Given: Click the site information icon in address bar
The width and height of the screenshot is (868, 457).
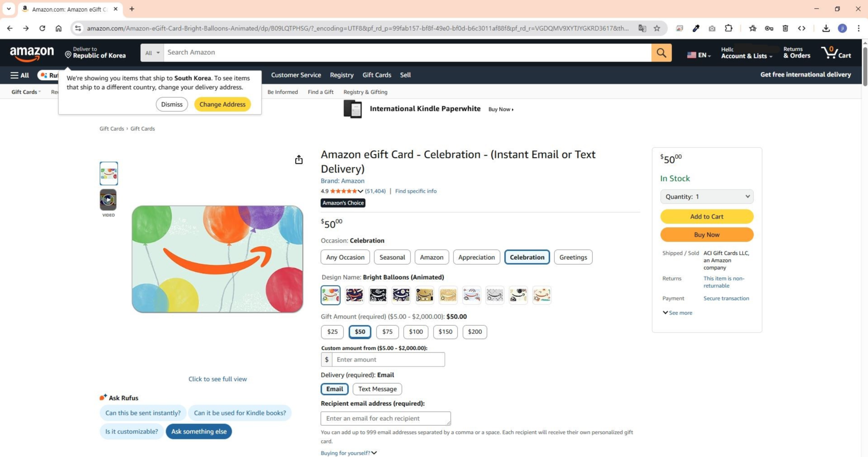Looking at the screenshot, I should point(78,28).
